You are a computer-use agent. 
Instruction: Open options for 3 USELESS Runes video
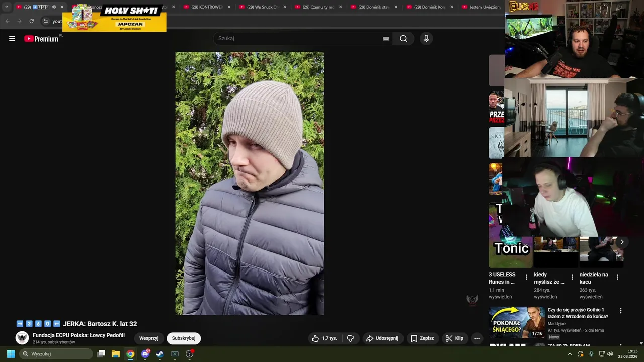tap(527, 277)
